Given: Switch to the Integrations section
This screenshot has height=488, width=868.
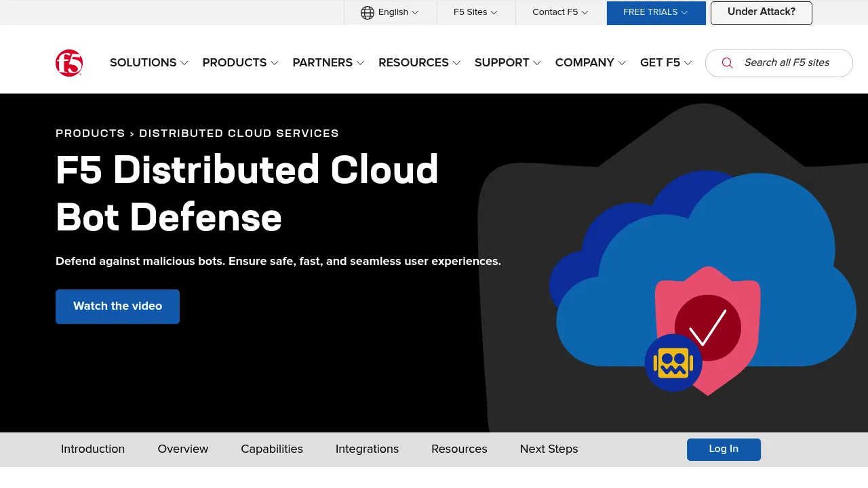Looking at the screenshot, I should point(367,449).
